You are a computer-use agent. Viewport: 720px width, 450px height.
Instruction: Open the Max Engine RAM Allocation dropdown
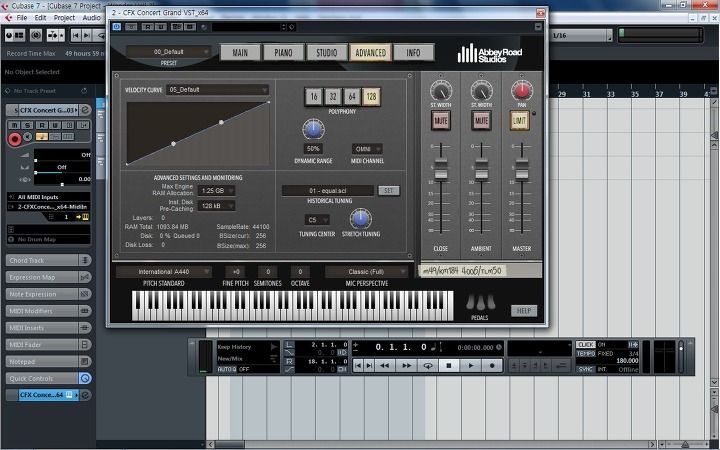[216, 190]
